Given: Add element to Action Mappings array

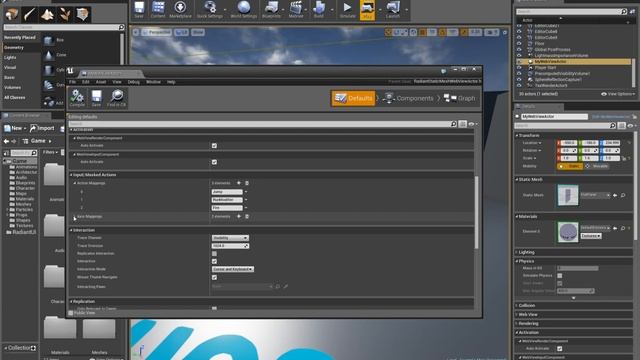Looking at the screenshot, I should (239, 183).
